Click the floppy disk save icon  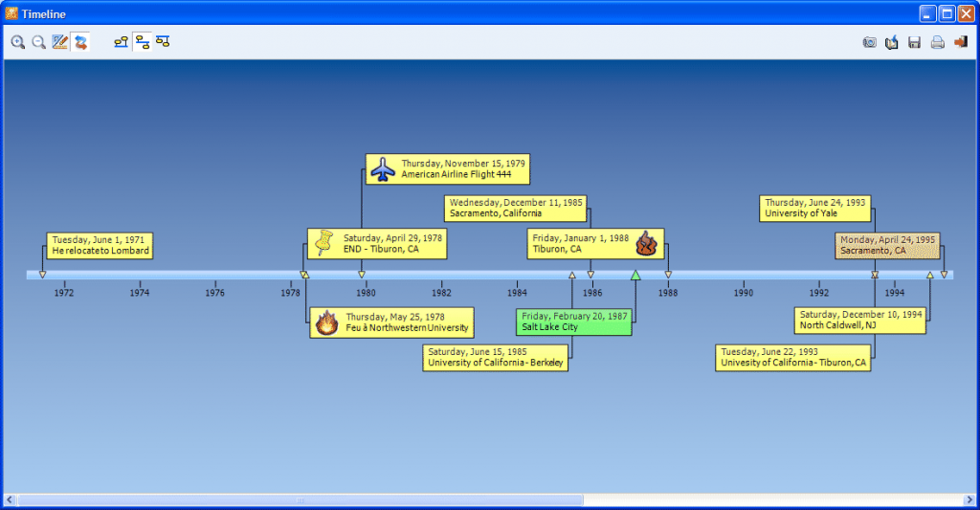coord(915,42)
